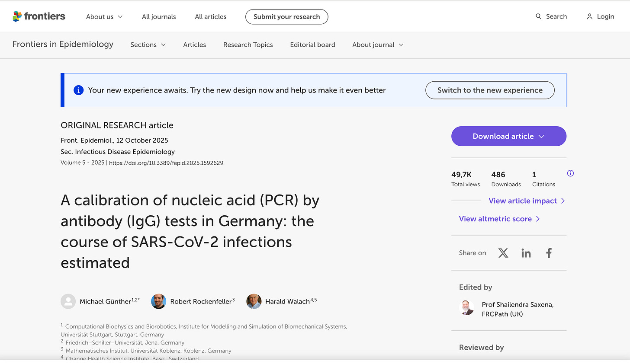Click the Login user icon
630x364 pixels.
tap(589, 16)
